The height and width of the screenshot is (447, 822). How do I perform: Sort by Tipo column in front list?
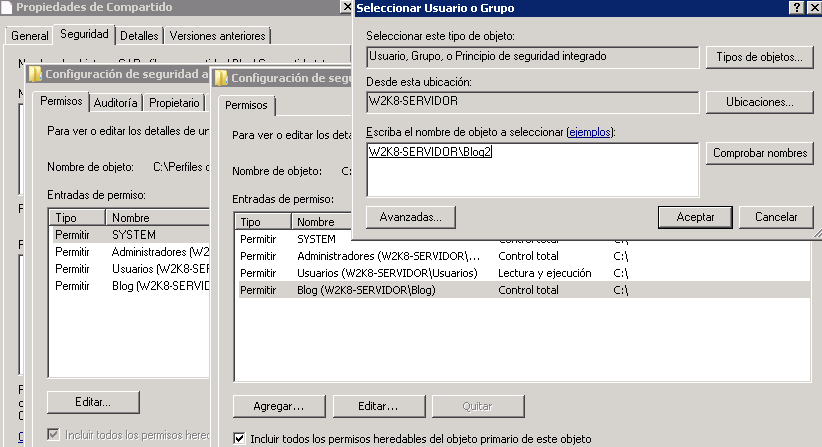(x=263, y=222)
